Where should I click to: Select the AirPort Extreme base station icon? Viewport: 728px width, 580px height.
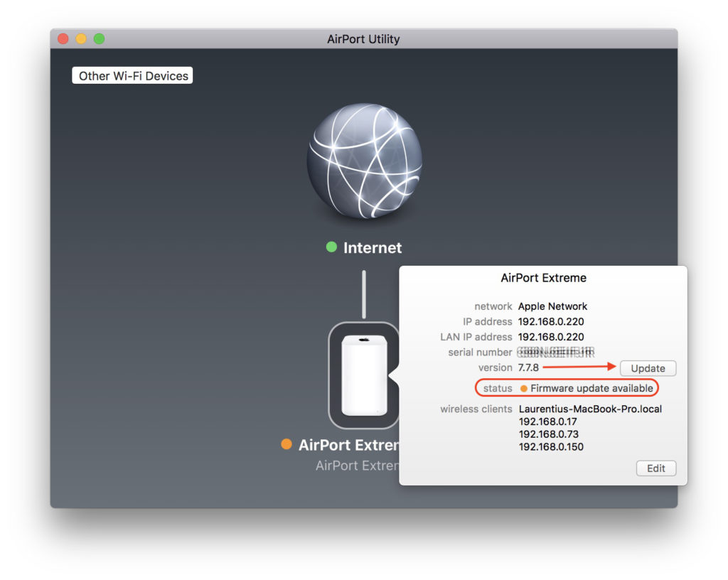(x=364, y=375)
